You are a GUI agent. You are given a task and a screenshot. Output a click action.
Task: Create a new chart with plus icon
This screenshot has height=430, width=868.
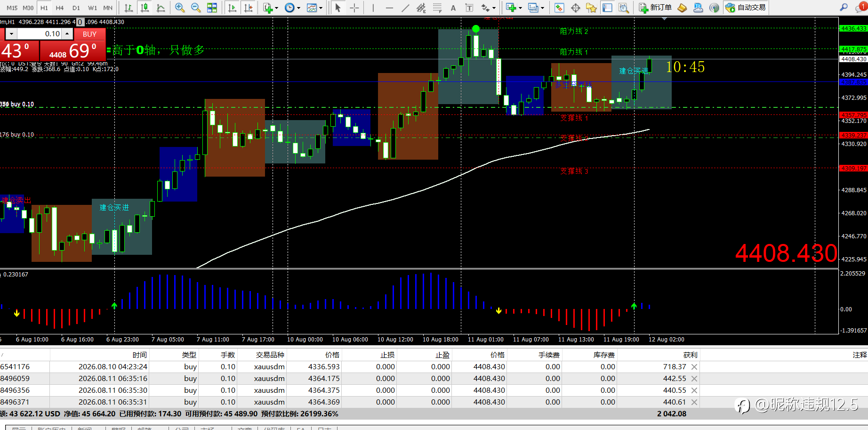[x=511, y=8]
